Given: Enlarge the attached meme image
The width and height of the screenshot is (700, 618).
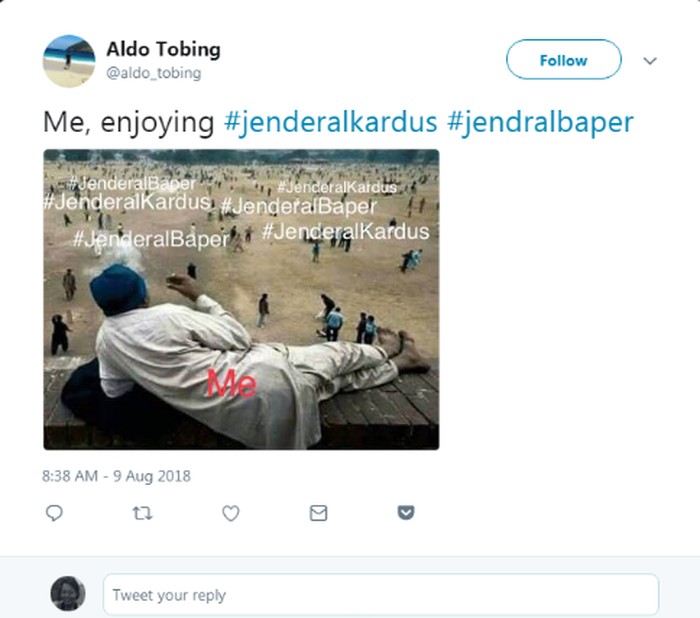Looking at the screenshot, I should pyautogui.click(x=241, y=300).
